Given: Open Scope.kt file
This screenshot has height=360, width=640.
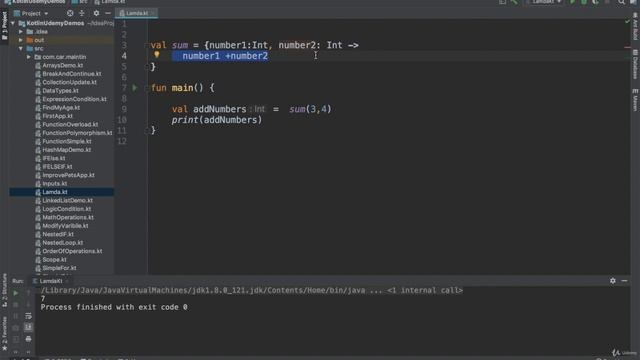Looking at the screenshot, I should 54,260.
